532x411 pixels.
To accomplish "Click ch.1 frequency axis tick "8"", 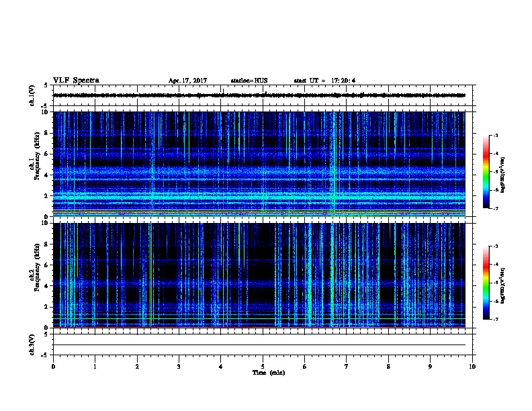I will tap(46, 133).
